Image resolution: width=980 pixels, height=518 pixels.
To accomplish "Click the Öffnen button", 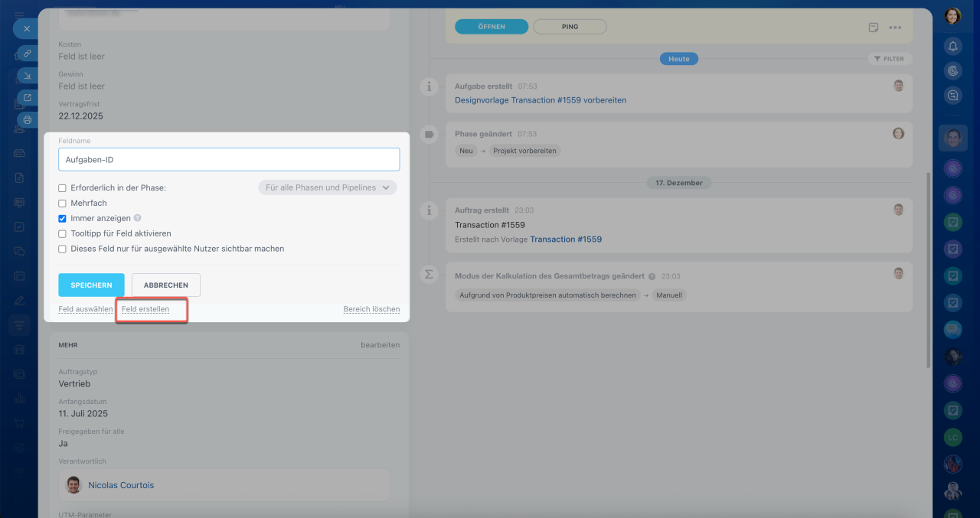I will click(492, 27).
